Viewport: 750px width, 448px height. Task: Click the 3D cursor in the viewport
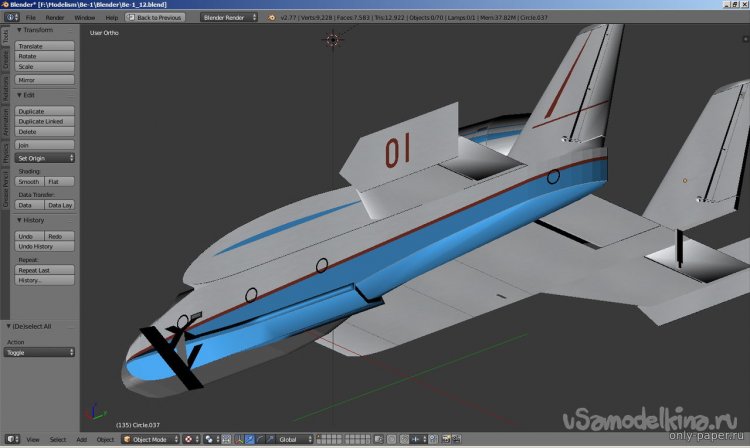click(332, 39)
